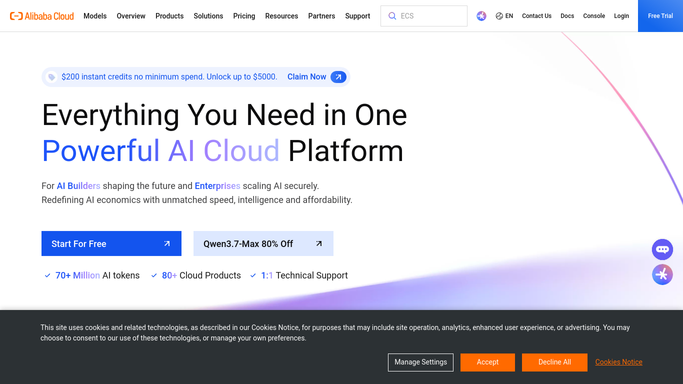Click the 1:1 Technical Support text
Viewport: 683px width, 384px height.
(304, 276)
